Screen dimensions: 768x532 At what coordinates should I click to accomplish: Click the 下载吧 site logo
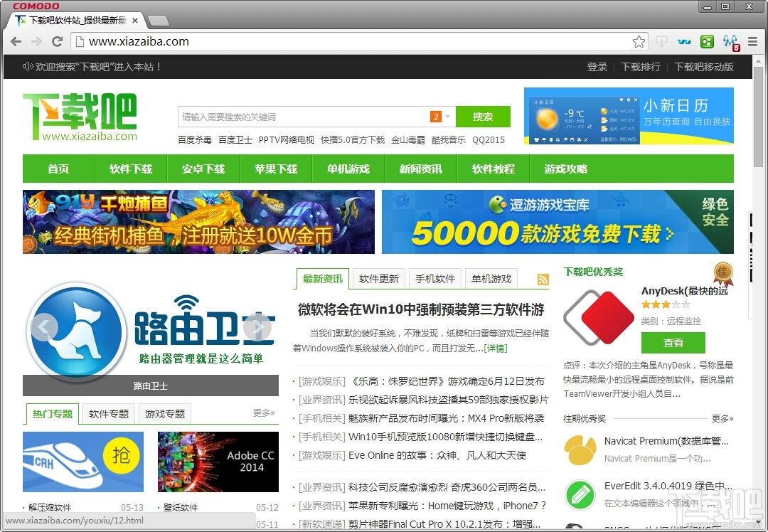point(80,117)
